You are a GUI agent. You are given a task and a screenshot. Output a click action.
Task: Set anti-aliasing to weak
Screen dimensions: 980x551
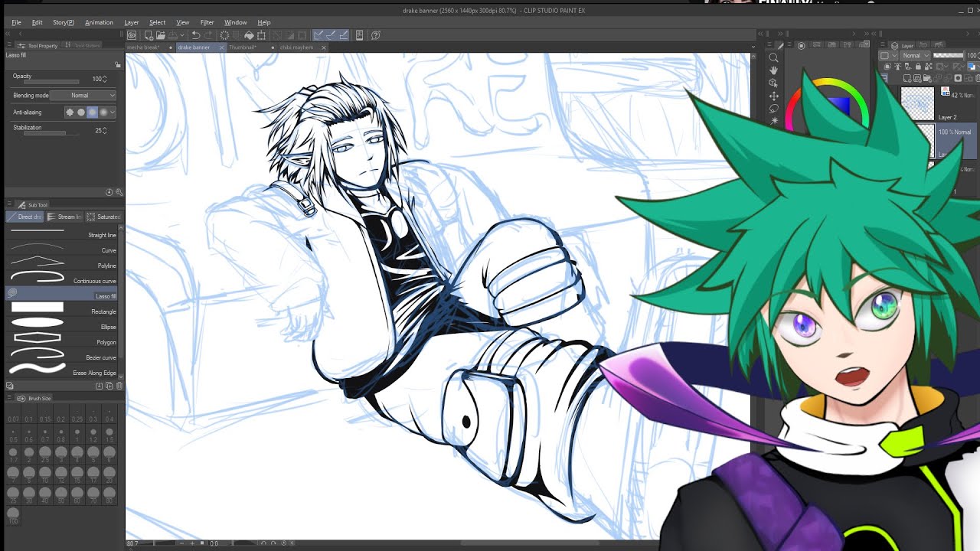coord(81,112)
